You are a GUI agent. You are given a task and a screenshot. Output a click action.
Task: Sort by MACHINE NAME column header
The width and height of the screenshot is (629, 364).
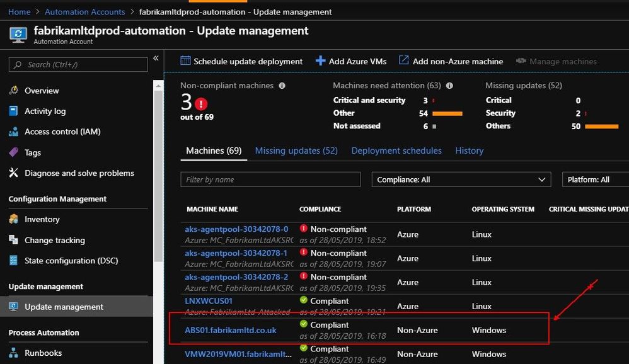tap(212, 209)
